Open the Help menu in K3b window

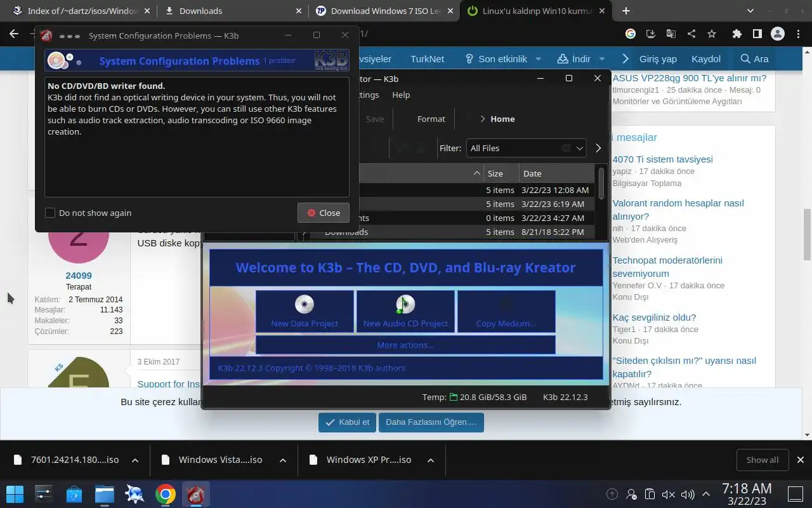tap(401, 95)
